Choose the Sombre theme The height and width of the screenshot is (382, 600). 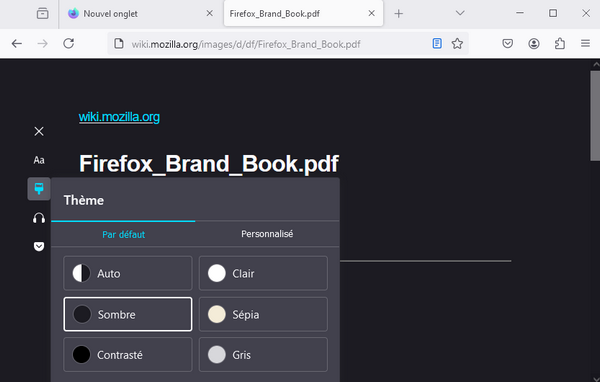pyautogui.click(x=128, y=314)
